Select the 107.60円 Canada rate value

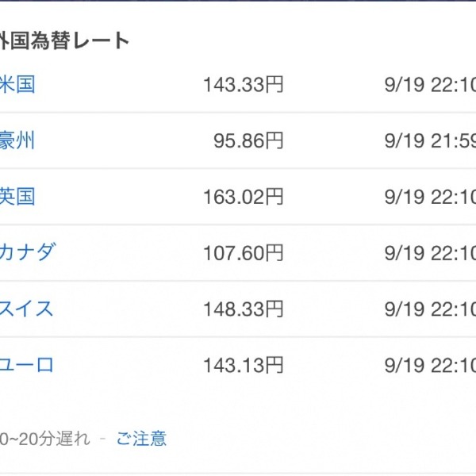pyautogui.click(x=244, y=252)
